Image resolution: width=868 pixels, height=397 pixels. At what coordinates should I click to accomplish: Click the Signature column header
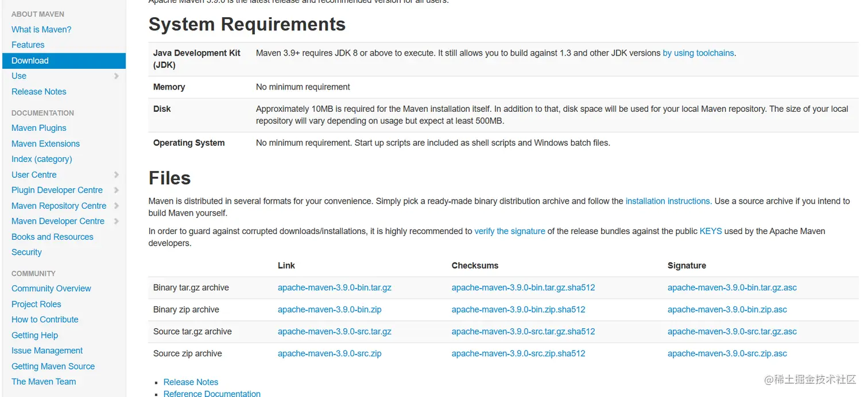[x=687, y=266]
